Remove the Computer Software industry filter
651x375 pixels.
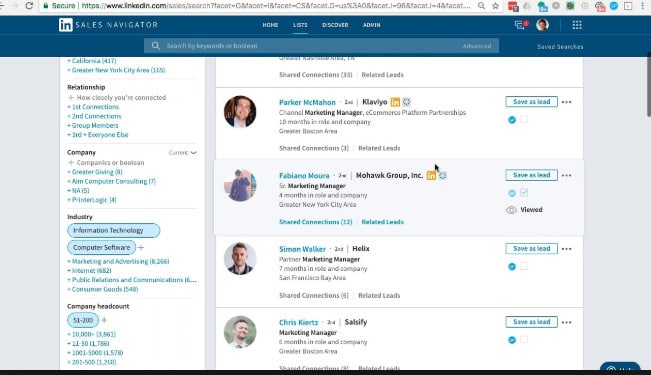101,248
